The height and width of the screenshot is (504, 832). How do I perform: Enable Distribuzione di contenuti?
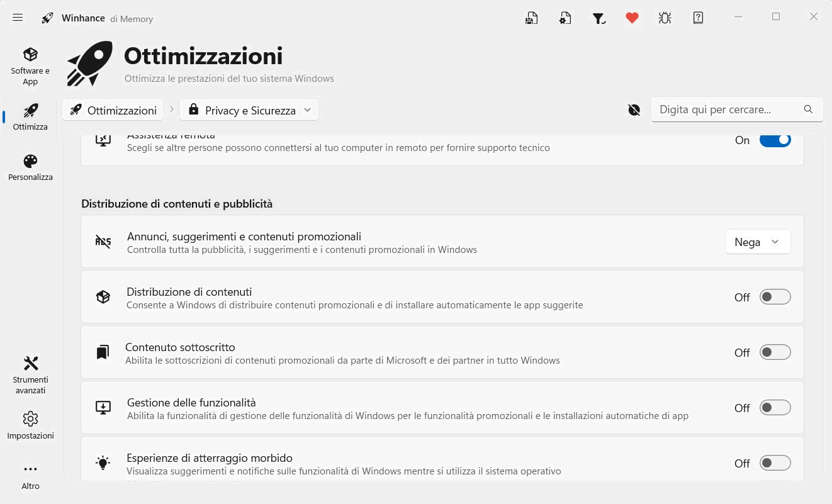pyautogui.click(x=775, y=296)
